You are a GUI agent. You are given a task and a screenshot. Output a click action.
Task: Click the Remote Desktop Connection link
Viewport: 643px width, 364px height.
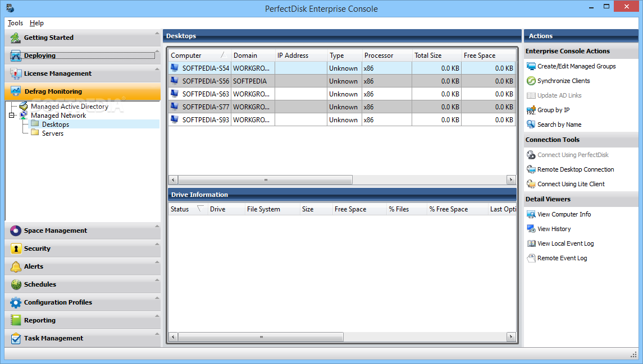click(576, 169)
